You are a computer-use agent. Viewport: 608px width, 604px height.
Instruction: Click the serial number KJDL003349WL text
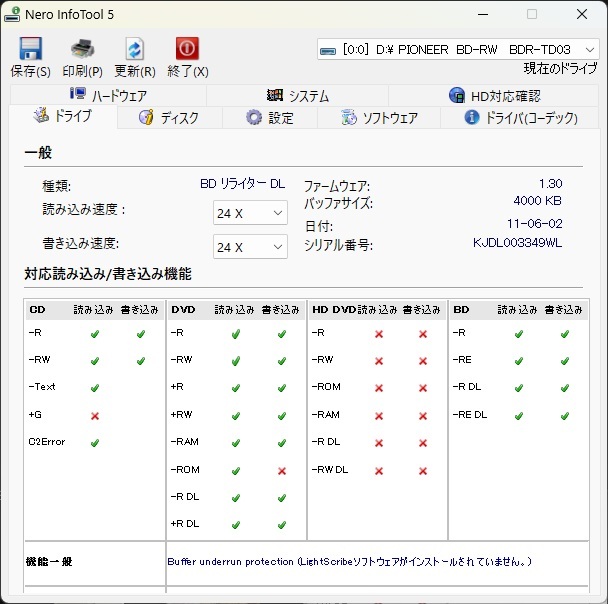tap(517, 243)
